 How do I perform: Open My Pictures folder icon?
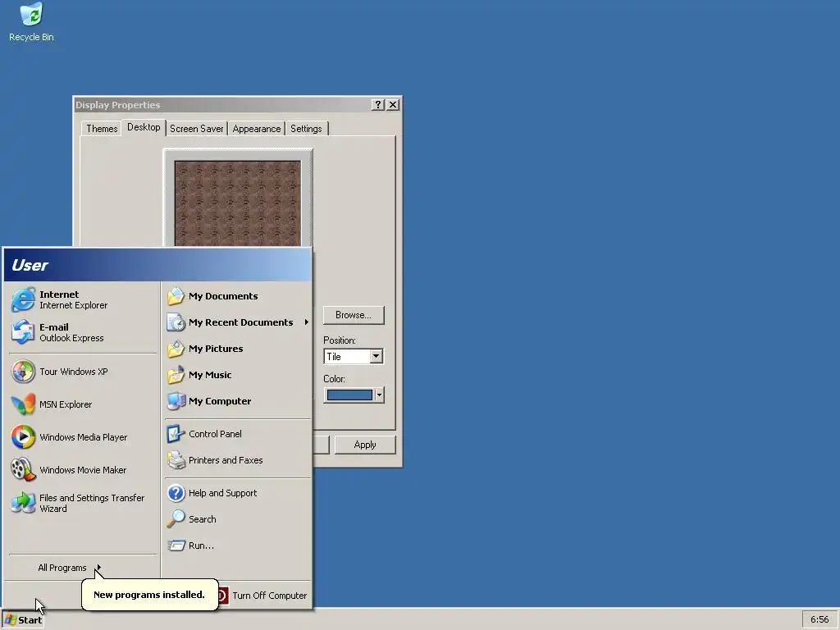click(176, 349)
